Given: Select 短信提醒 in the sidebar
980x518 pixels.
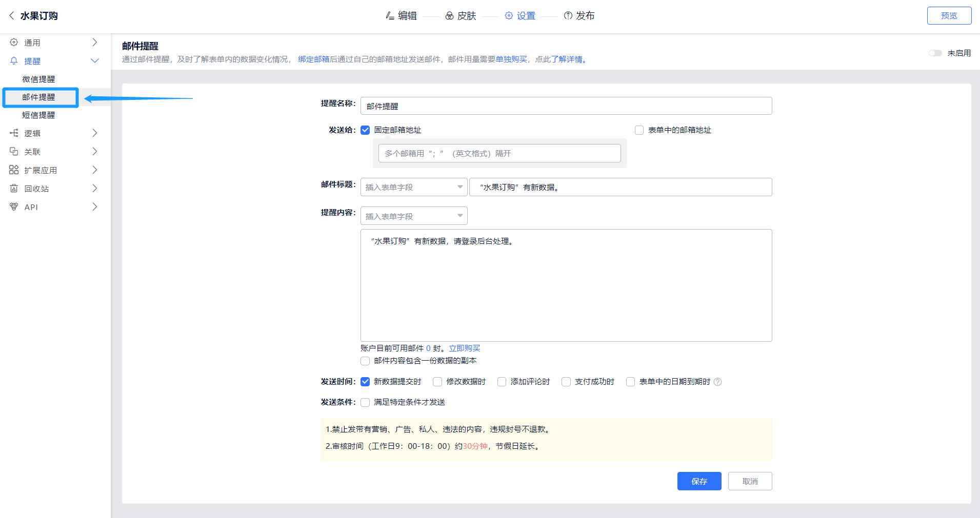Looking at the screenshot, I should pyautogui.click(x=38, y=115).
